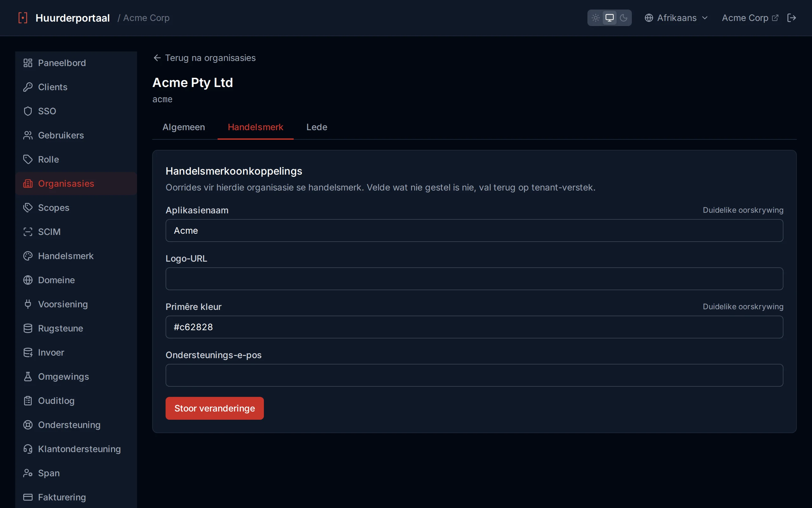Open SSO shield icon in sidebar

[x=28, y=111]
